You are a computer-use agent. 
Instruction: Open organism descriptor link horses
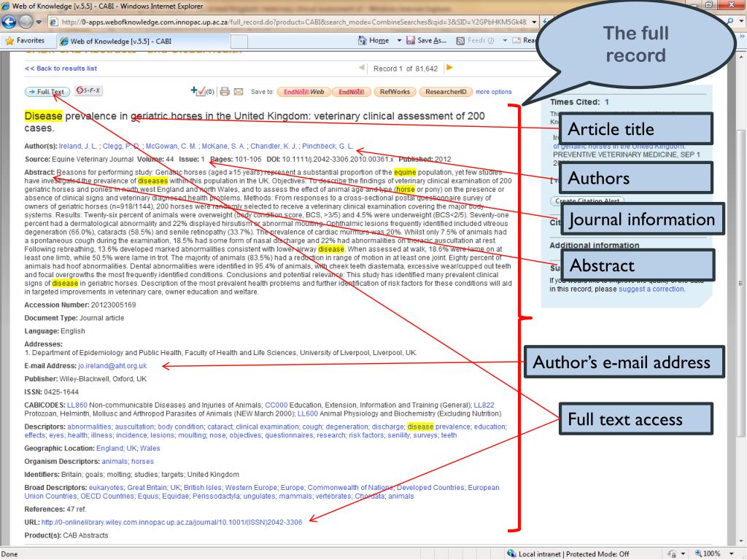(x=142, y=462)
